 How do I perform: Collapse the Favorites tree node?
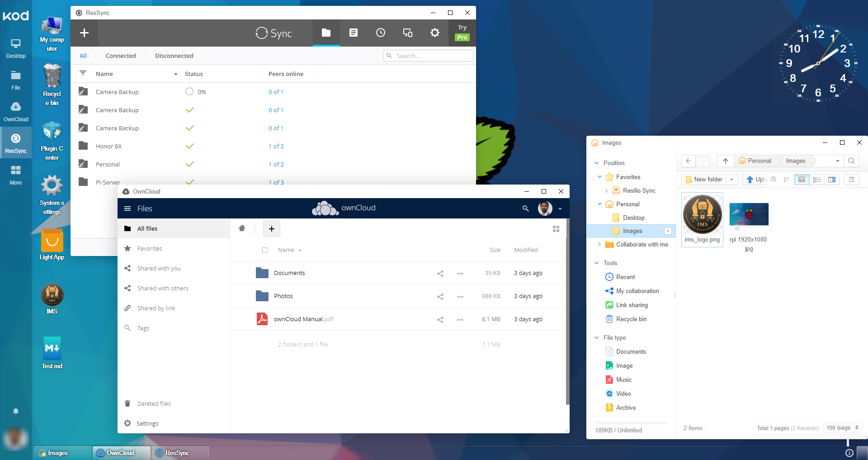point(599,177)
